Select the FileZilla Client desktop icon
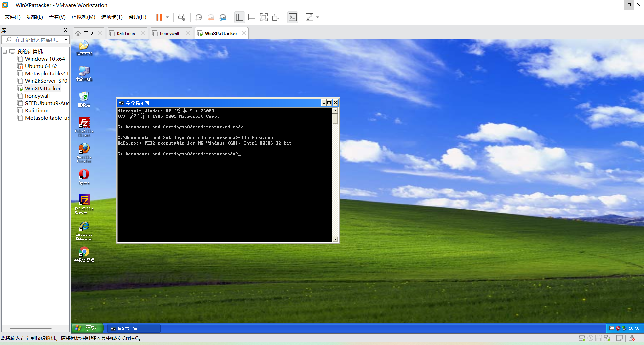This screenshot has width=644, height=345. (84, 127)
